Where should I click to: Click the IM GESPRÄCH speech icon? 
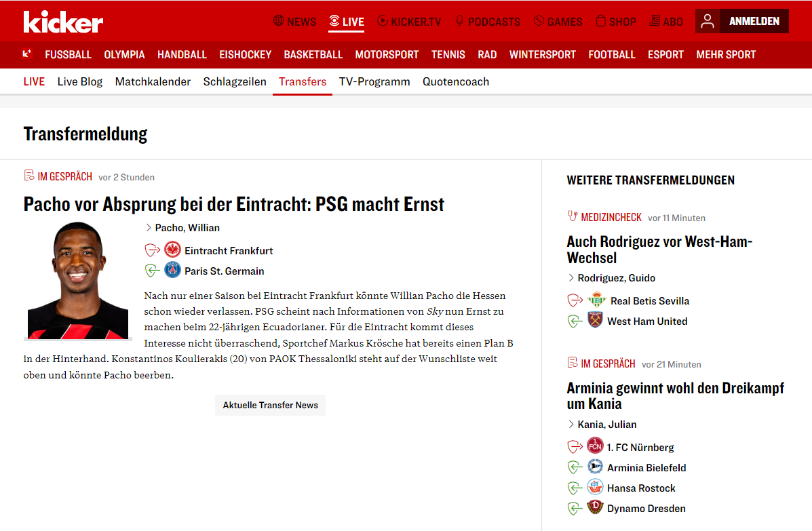tap(28, 175)
